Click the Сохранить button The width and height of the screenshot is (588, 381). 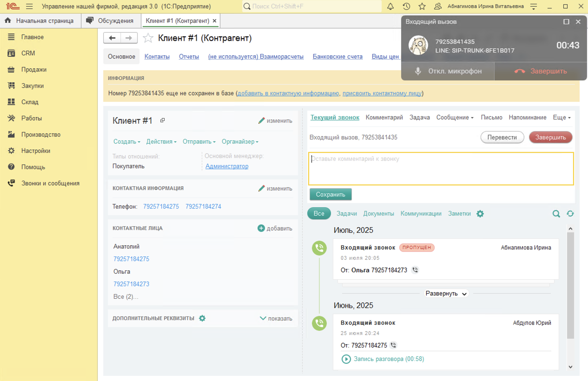click(x=330, y=194)
